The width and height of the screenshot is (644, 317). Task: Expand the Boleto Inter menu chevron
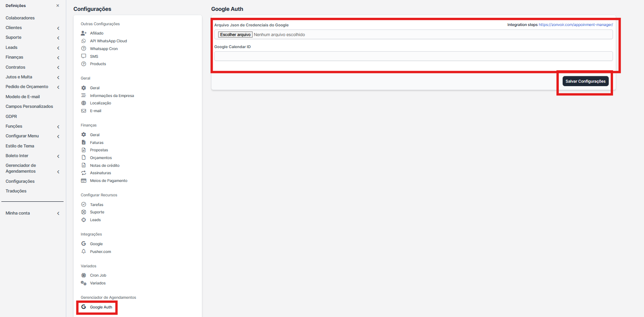58,156
